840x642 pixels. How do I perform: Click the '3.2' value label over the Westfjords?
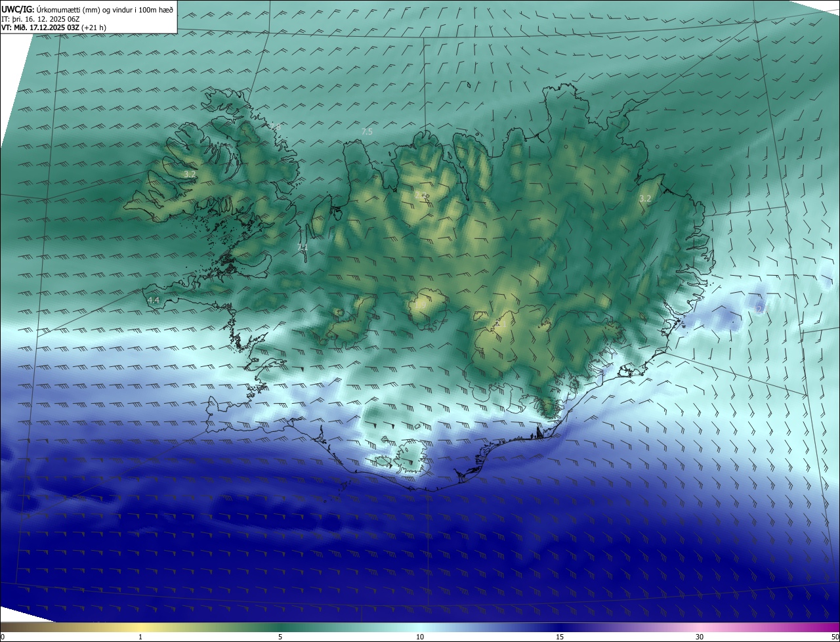click(x=189, y=175)
